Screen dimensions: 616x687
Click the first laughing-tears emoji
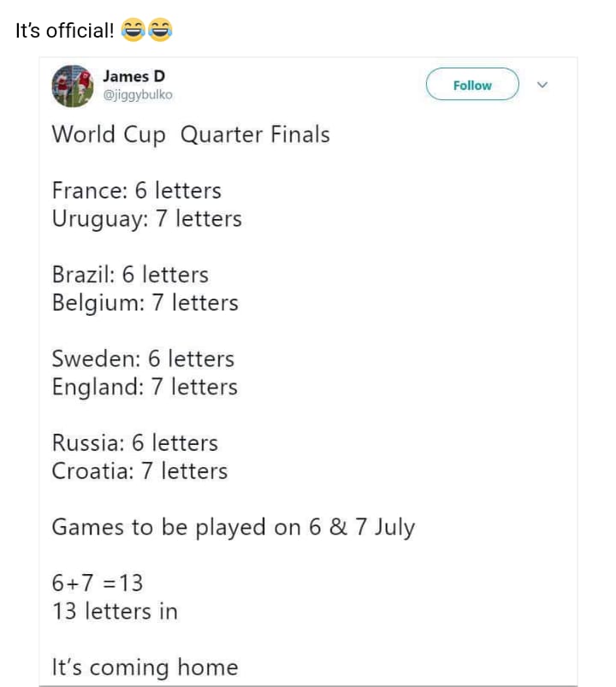point(133,30)
